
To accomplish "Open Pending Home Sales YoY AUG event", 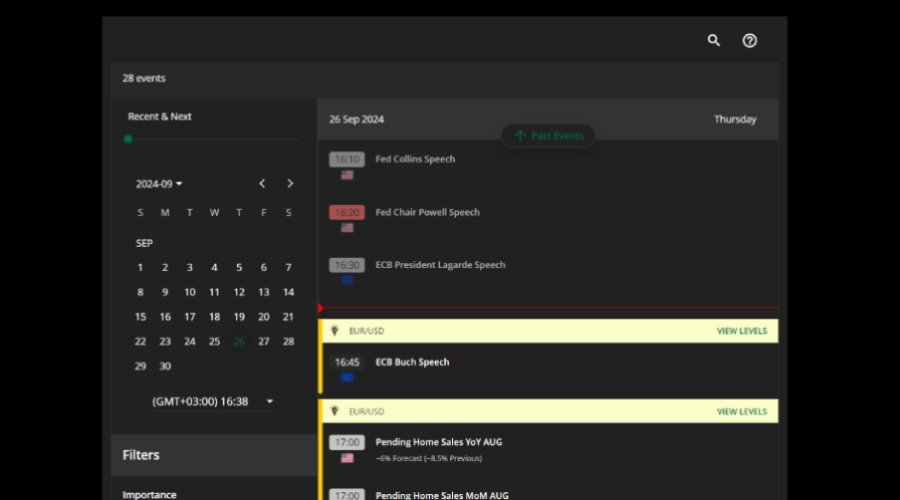I will [438, 441].
